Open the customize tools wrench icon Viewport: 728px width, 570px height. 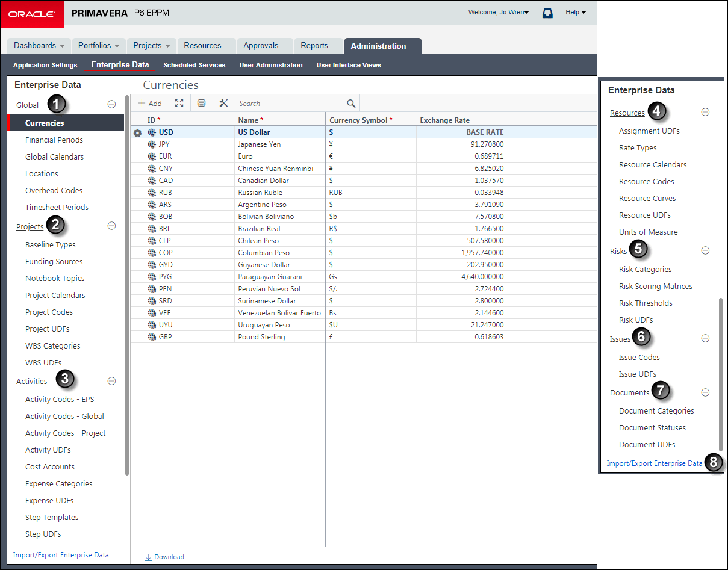223,103
